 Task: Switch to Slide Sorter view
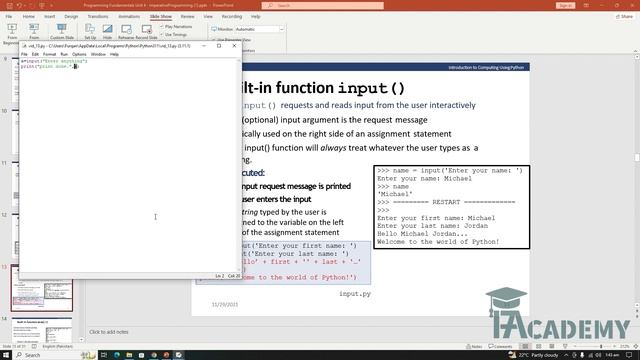[539, 346]
